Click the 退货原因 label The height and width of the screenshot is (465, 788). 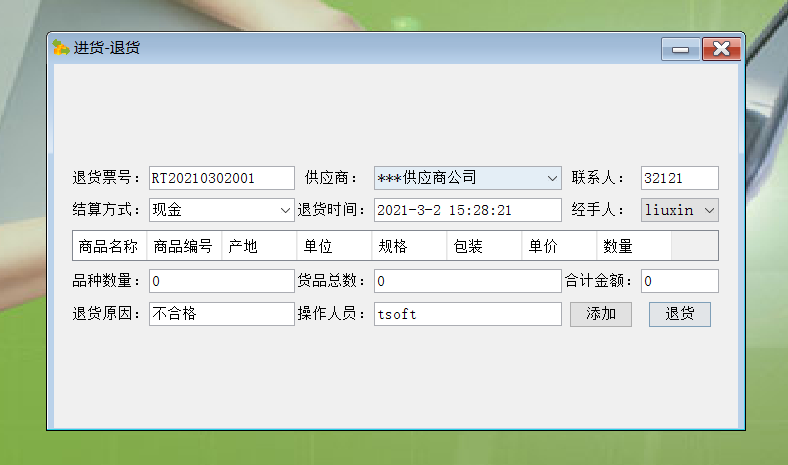106,314
